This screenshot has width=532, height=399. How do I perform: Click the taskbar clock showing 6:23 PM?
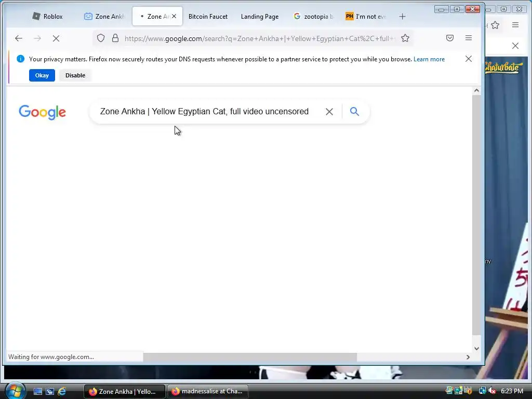(512, 391)
